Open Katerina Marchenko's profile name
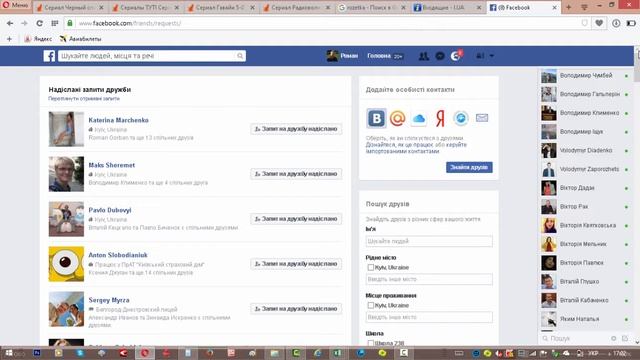 click(x=118, y=120)
